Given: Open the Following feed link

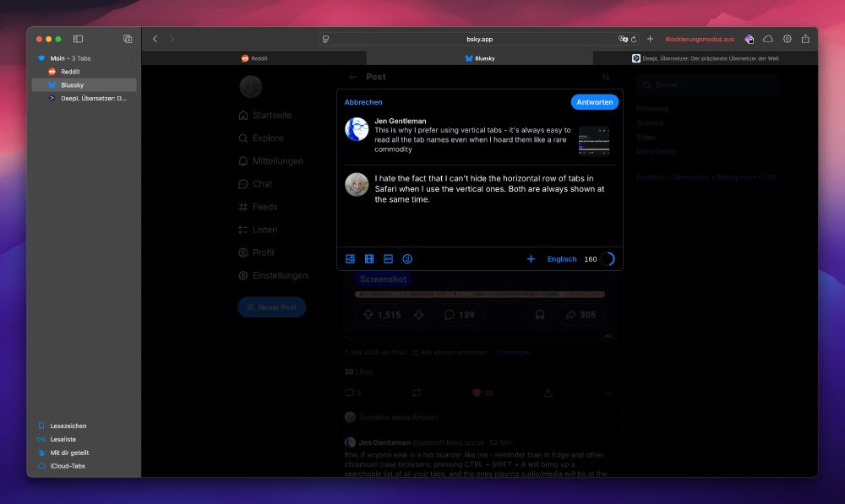Looking at the screenshot, I should point(652,109).
